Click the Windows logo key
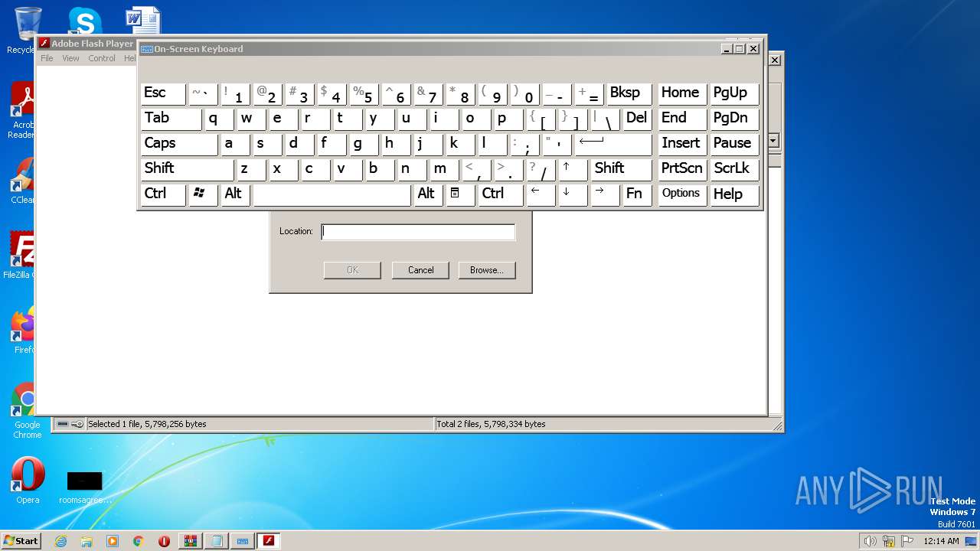Image resolution: width=980 pixels, height=551 pixels. click(204, 194)
